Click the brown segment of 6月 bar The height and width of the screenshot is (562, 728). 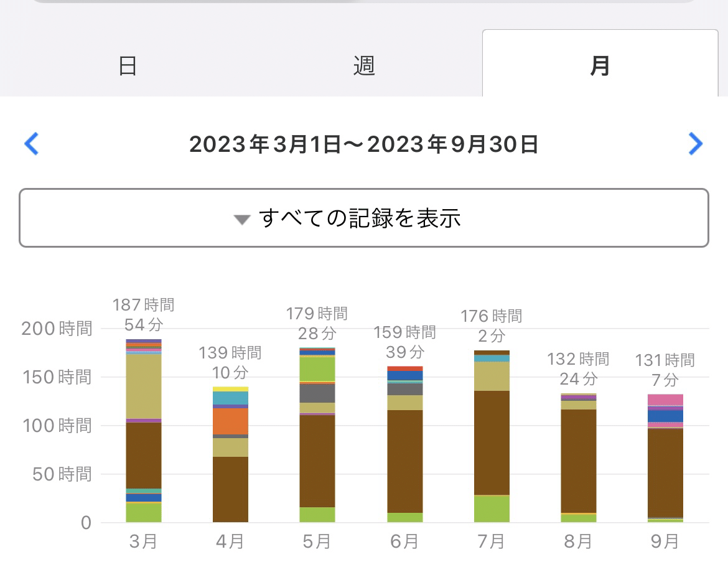[405, 461]
